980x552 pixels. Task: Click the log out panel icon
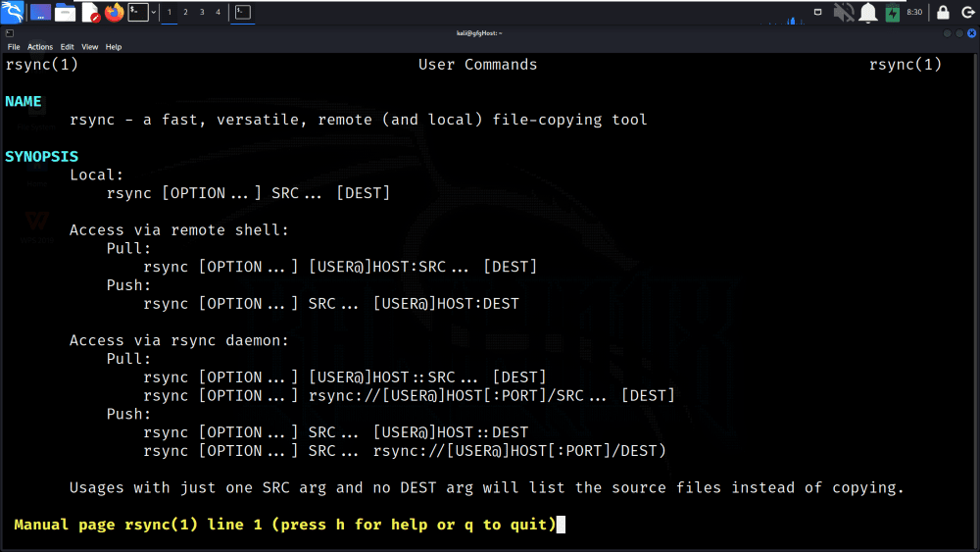click(x=967, y=12)
